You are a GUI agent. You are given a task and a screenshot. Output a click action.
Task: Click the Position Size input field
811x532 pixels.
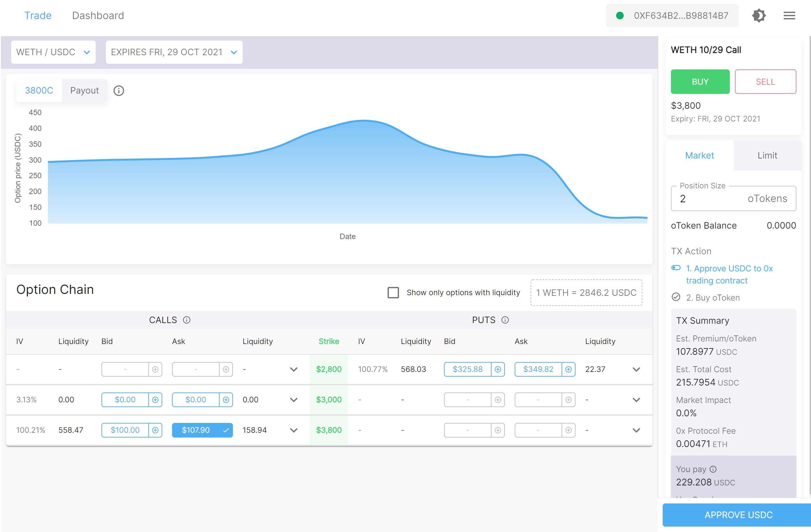coord(709,199)
